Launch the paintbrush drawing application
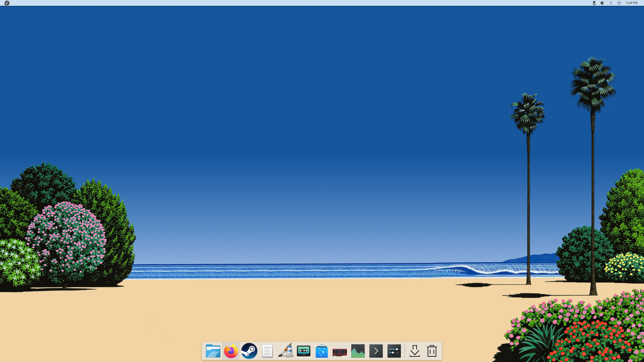 (x=285, y=351)
